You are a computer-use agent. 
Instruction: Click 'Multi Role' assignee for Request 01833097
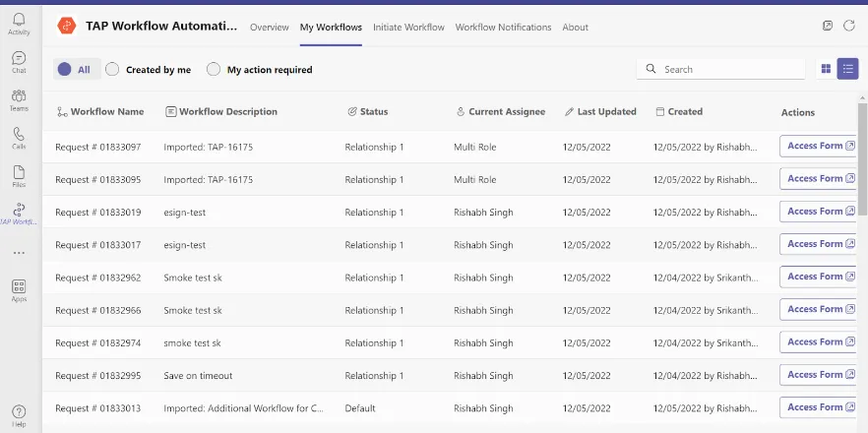coord(475,148)
